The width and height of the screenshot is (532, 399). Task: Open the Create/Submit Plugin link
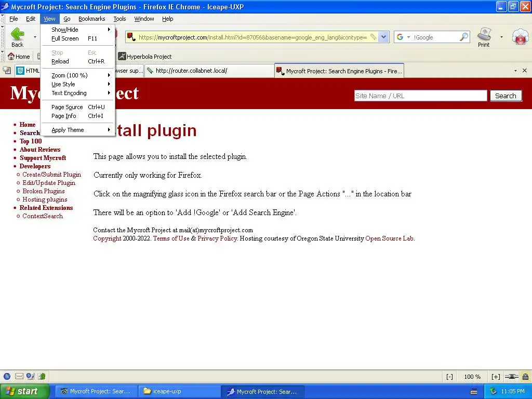coord(51,175)
